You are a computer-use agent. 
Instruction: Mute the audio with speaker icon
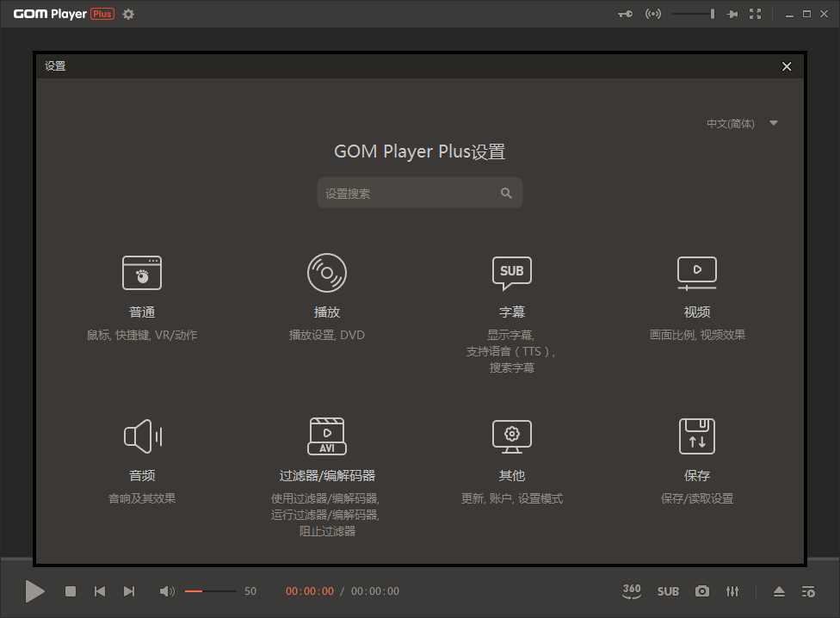(167, 591)
